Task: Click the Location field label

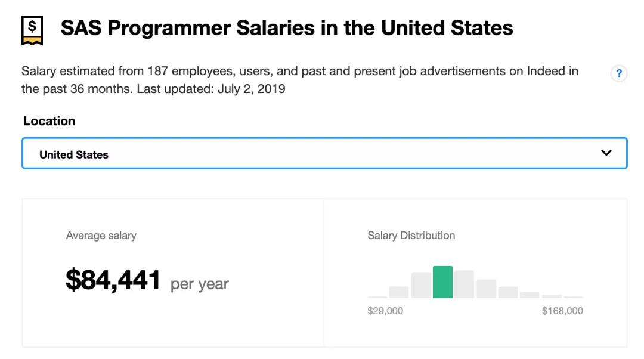Action: tap(49, 121)
